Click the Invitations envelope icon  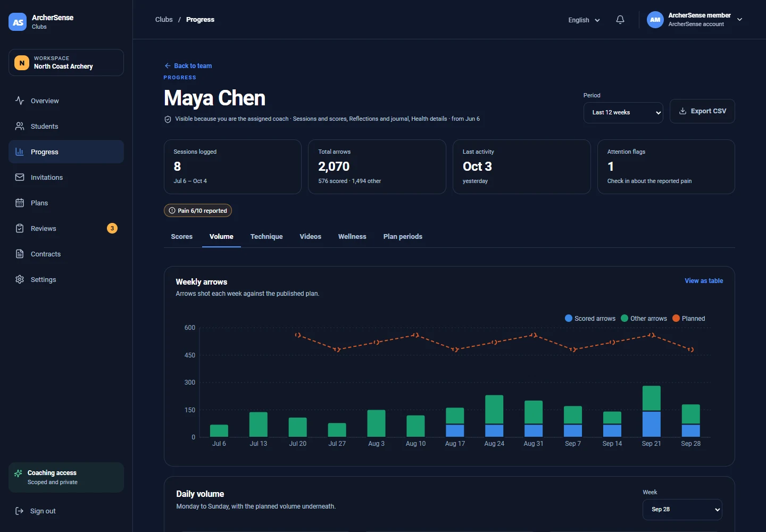pyautogui.click(x=20, y=177)
